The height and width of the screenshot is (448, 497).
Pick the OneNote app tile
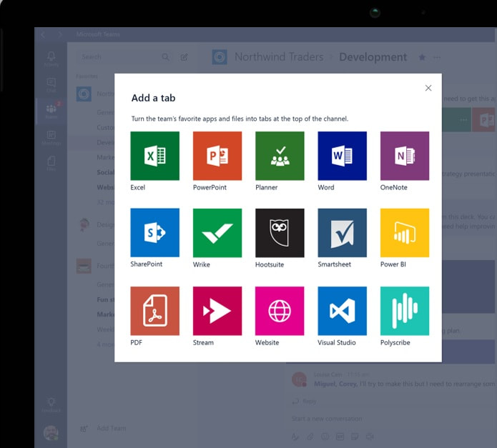[x=405, y=156]
